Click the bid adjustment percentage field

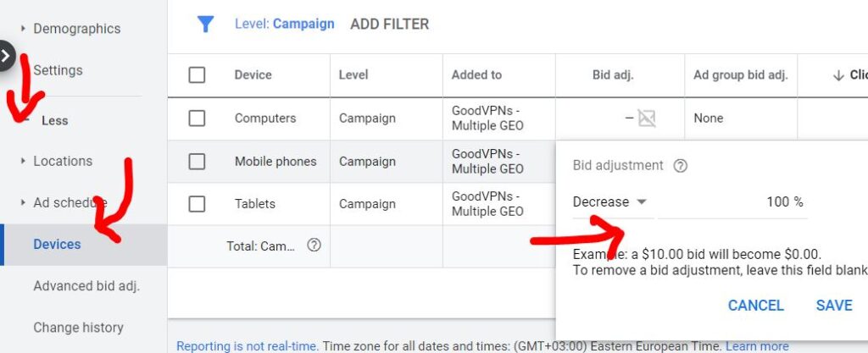733,202
